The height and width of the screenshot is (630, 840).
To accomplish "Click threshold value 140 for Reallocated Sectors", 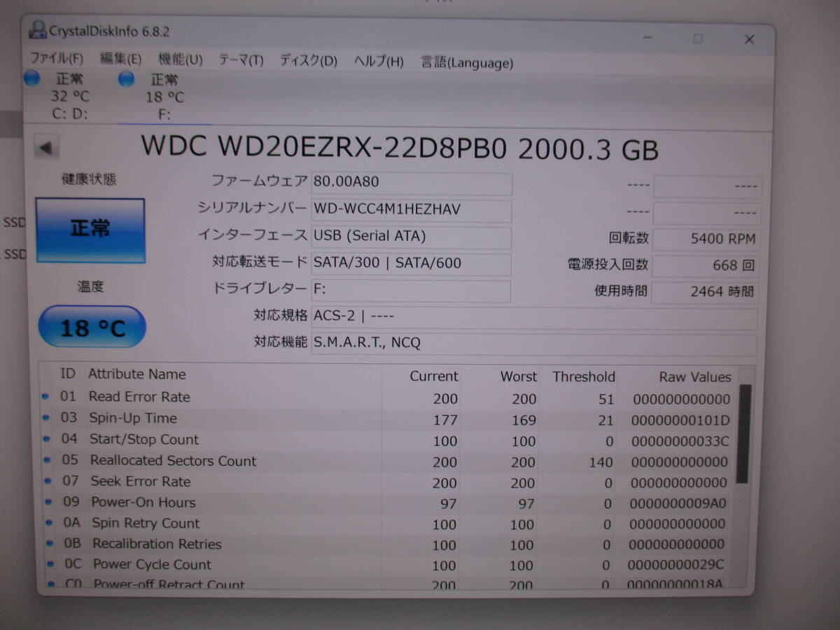I will [x=601, y=462].
